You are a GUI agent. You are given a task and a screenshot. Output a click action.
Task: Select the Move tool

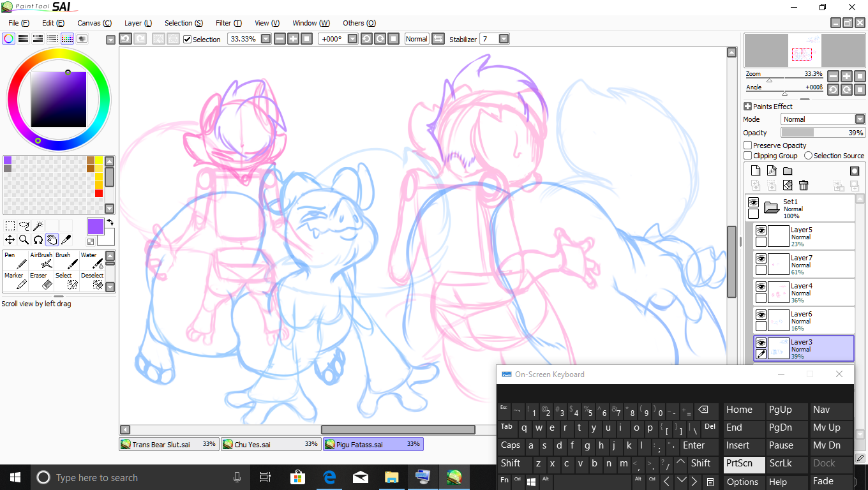pyautogui.click(x=10, y=240)
